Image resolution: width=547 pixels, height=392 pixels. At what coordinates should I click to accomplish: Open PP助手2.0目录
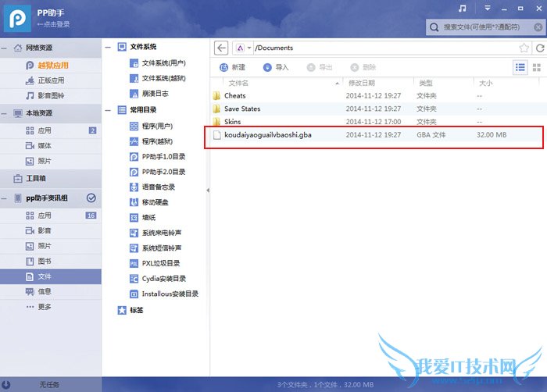pyautogui.click(x=157, y=172)
